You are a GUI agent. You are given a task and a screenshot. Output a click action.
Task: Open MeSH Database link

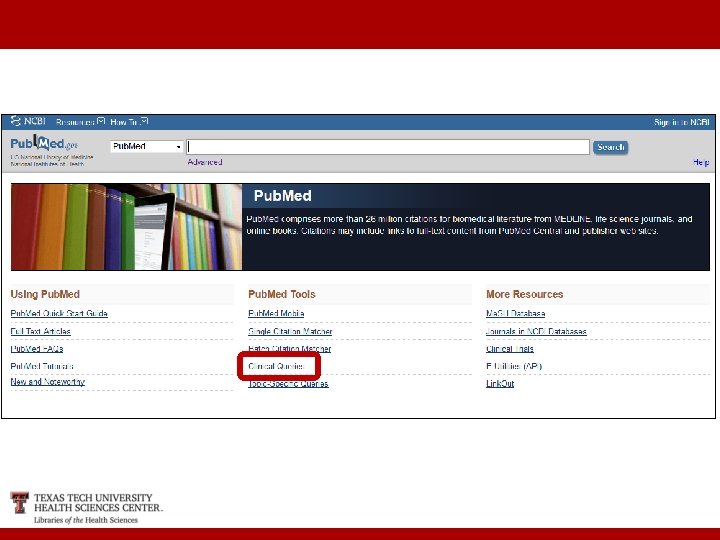515,314
